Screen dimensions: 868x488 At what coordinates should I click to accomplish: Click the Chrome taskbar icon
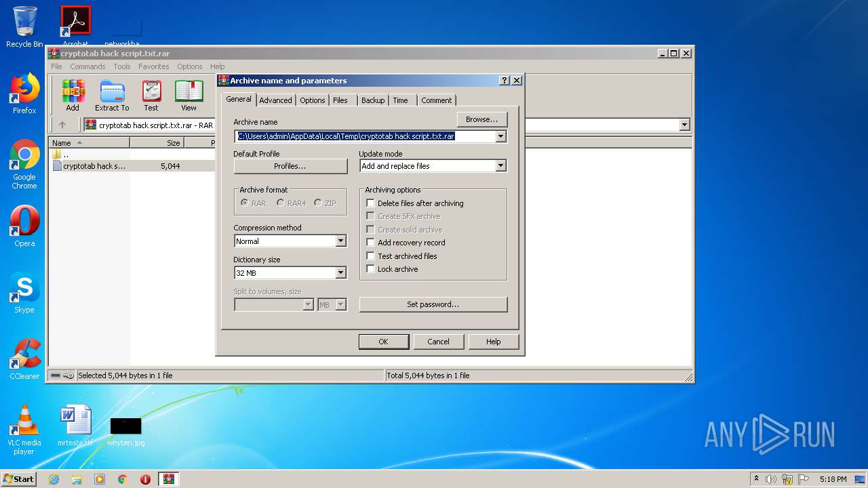[x=123, y=479]
